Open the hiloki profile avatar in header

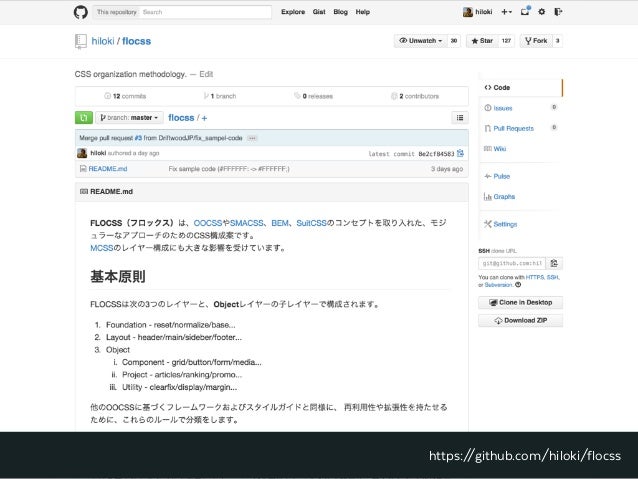click(x=468, y=12)
